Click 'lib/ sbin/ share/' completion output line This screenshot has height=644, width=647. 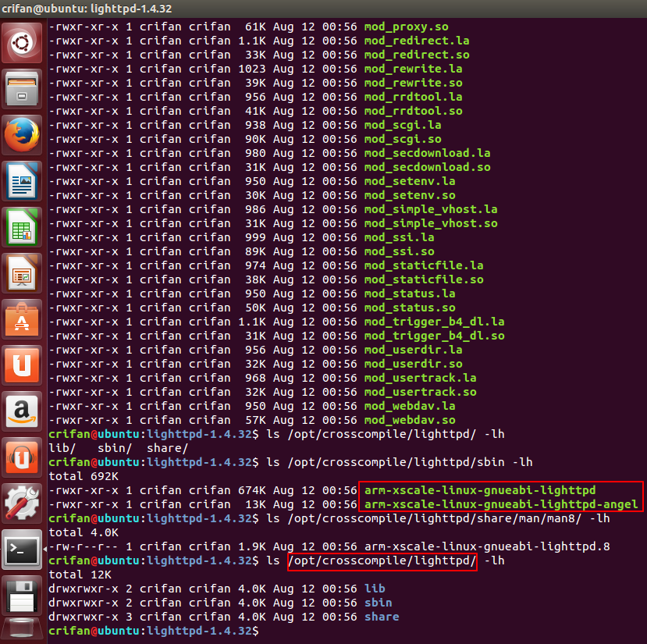click(x=119, y=448)
